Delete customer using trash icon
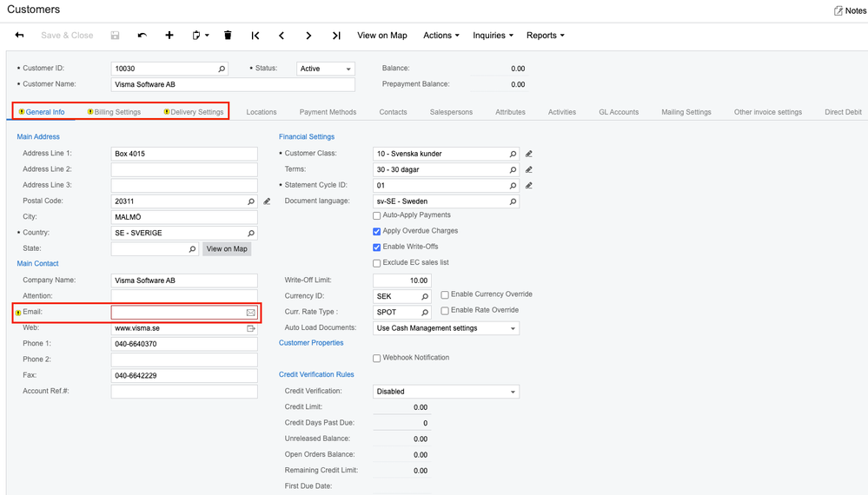The image size is (868, 495). (228, 36)
